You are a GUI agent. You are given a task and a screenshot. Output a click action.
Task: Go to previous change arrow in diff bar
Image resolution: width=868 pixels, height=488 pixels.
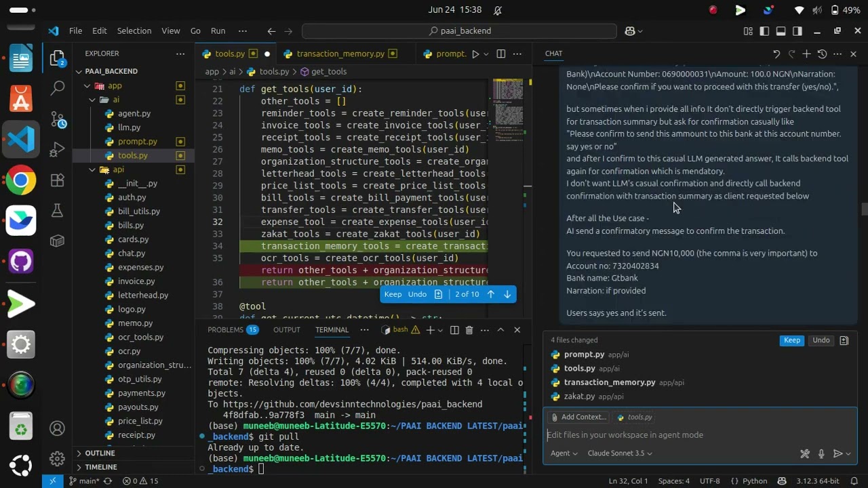pyautogui.click(x=490, y=294)
